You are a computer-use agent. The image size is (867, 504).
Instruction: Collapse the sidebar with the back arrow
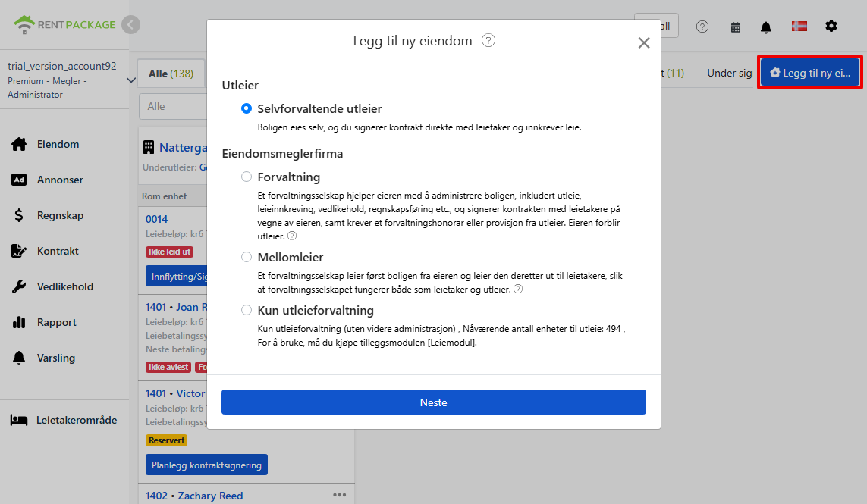(x=131, y=25)
